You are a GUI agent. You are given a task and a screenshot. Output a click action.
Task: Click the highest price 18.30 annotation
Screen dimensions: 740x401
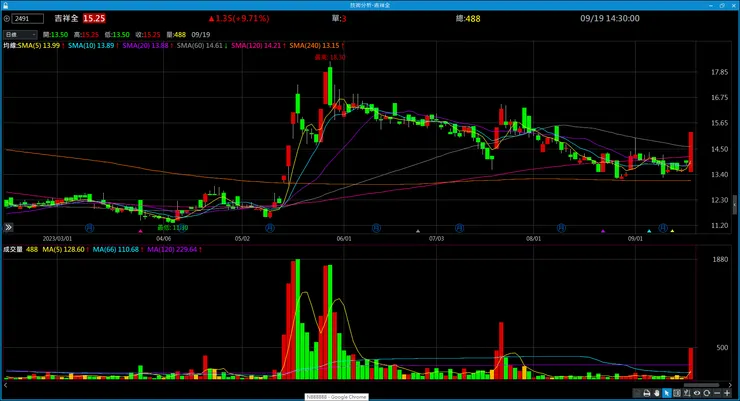point(330,57)
